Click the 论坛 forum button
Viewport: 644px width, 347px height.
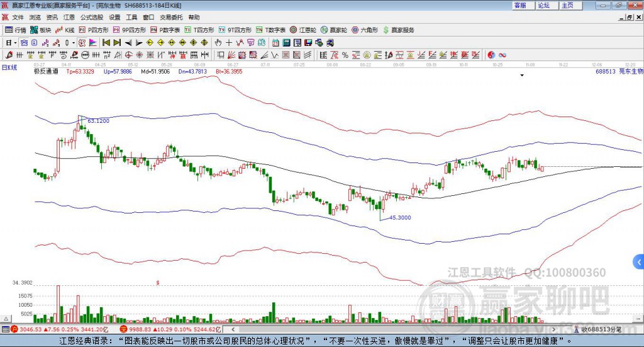pyautogui.click(x=547, y=5)
